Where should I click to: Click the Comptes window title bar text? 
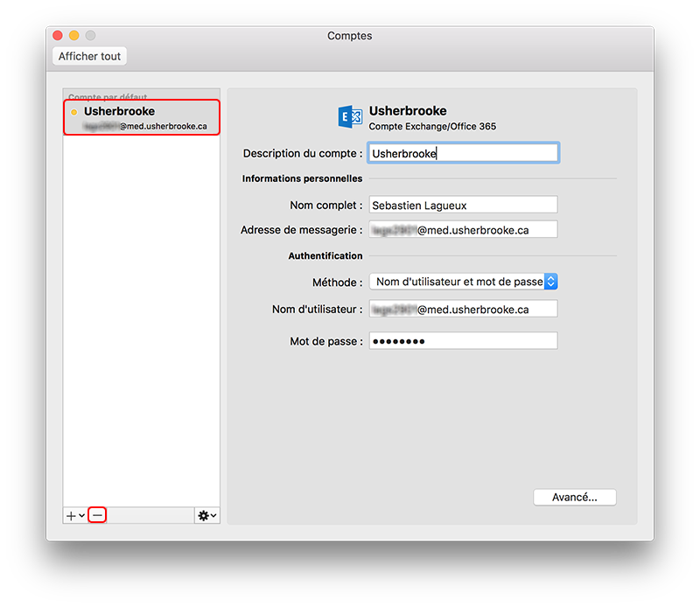[349, 36]
